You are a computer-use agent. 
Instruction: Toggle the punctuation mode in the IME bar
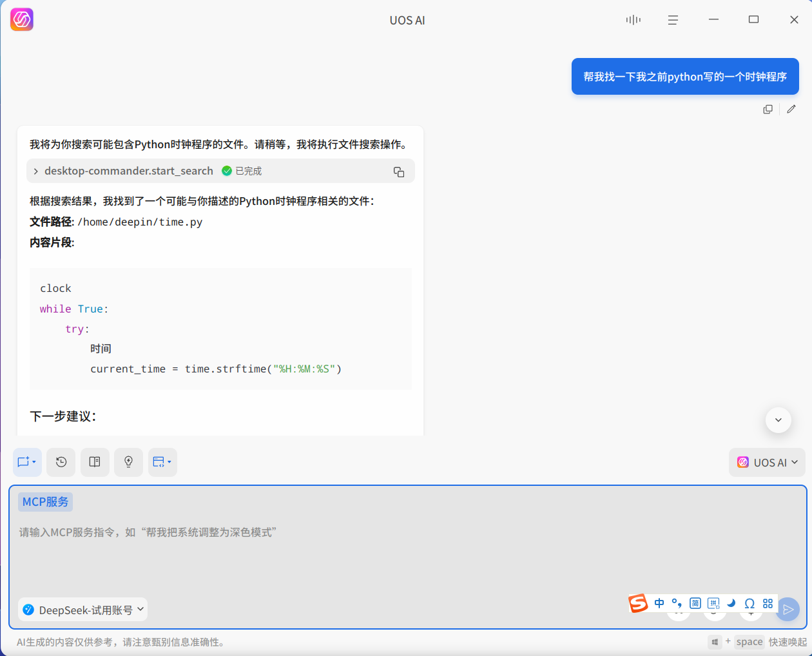point(677,603)
